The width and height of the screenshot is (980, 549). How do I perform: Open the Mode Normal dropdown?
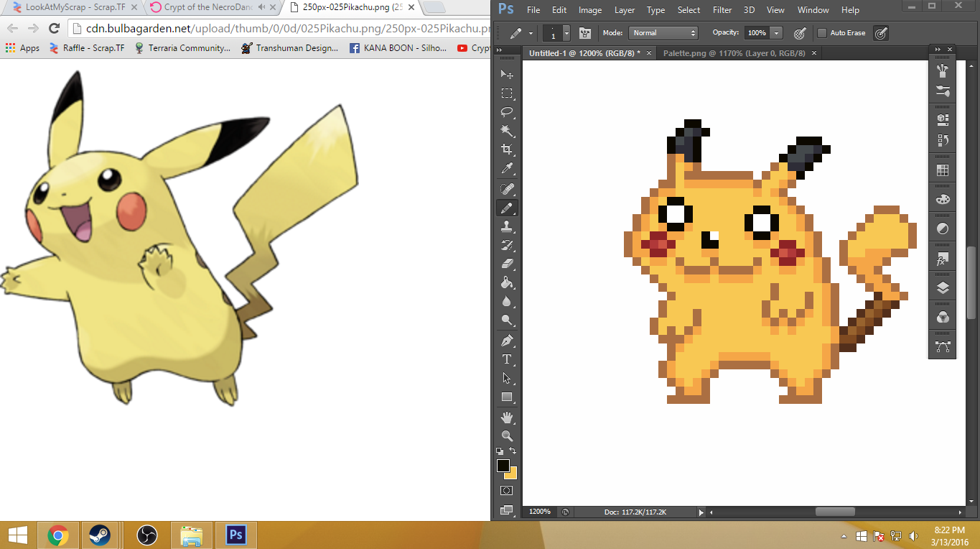(x=663, y=33)
